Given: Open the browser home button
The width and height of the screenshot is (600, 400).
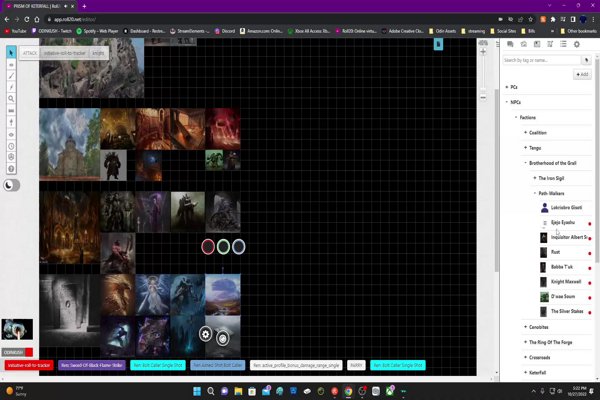Looking at the screenshot, I should (x=37, y=19).
